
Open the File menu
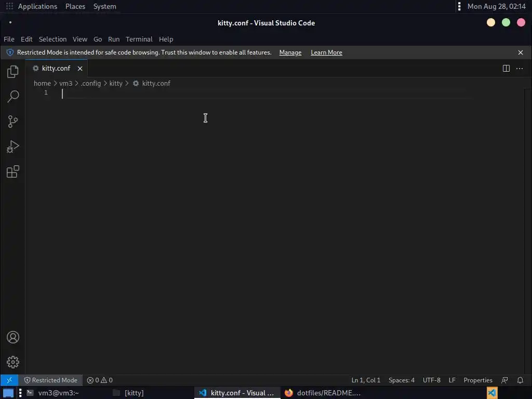tap(9, 39)
